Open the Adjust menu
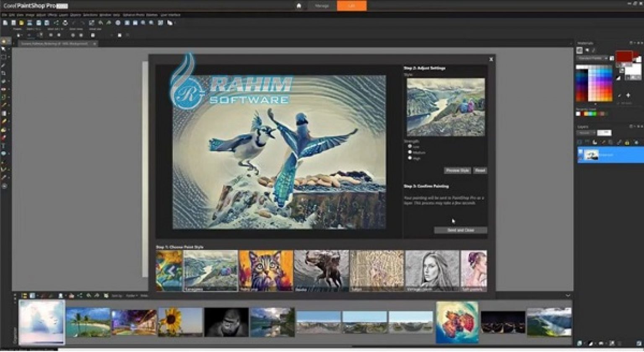The width and height of the screenshot is (644, 352). (x=41, y=15)
